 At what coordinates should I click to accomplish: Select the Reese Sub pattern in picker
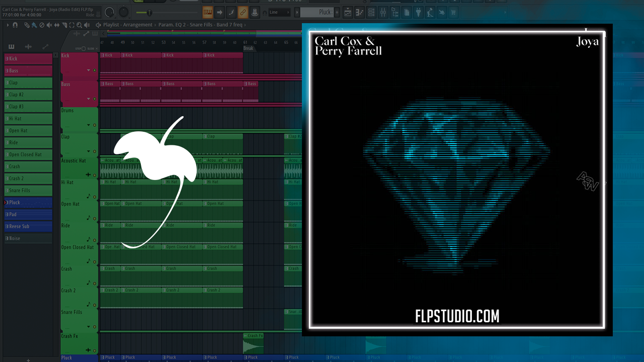pos(28,227)
